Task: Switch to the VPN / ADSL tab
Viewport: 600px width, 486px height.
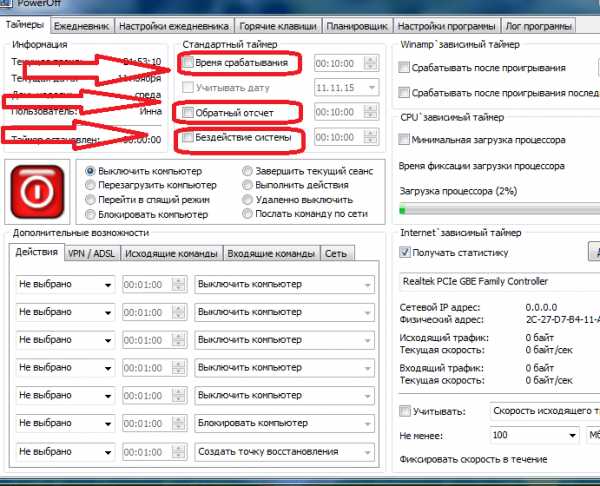Action: (x=90, y=254)
